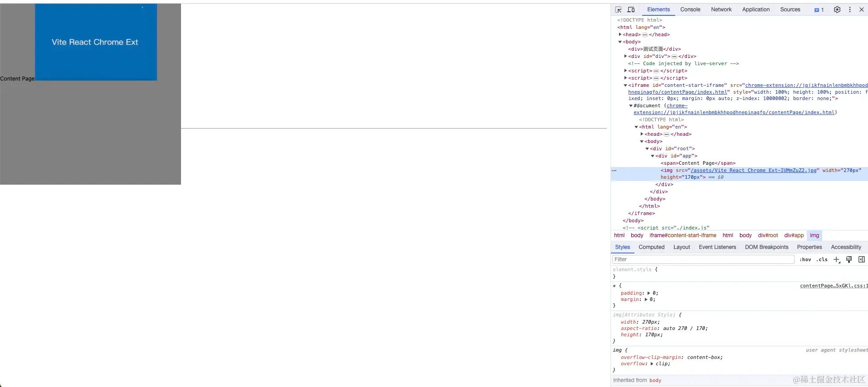Collapse the iframe's html lang node

pyautogui.click(x=636, y=127)
